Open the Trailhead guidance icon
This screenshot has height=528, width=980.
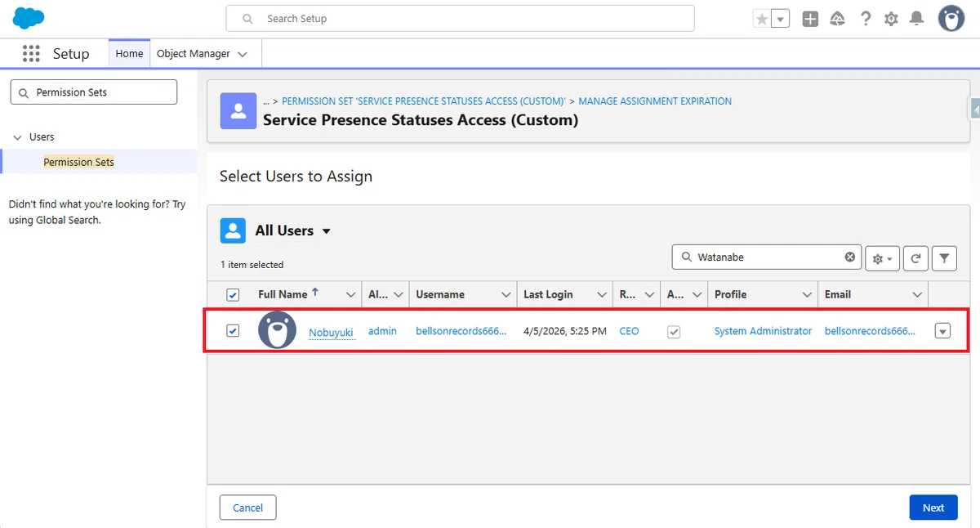pos(837,19)
